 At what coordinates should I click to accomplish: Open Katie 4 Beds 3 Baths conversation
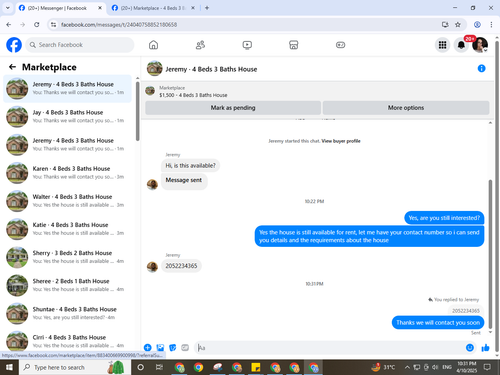[x=67, y=229]
